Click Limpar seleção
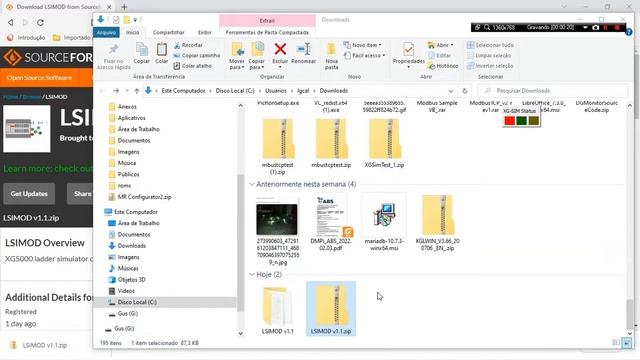640x360 pixels. tap(489, 56)
